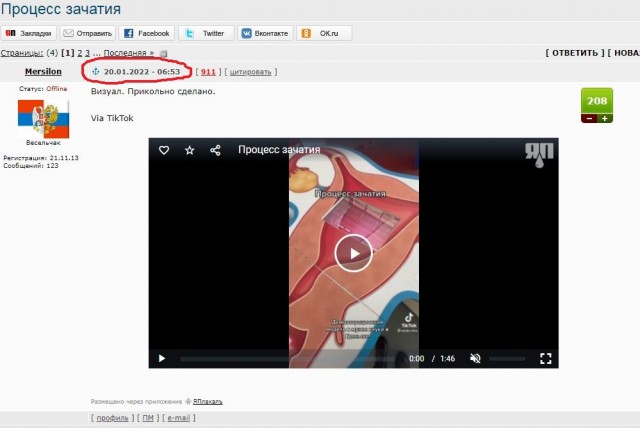The height and width of the screenshot is (428, 640).
Task: Go to page 3 of the topic
Action: (x=87, y=53)
